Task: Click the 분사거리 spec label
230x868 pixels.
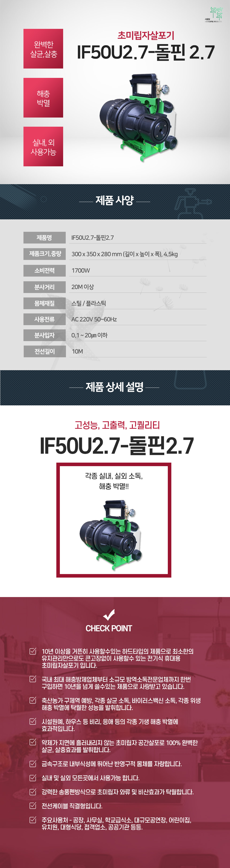Action: pos(45,287)
